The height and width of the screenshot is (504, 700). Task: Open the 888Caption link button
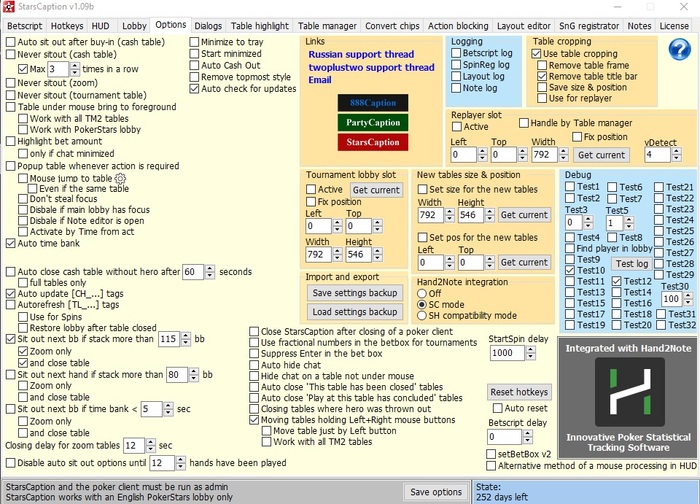click(373, 103)
